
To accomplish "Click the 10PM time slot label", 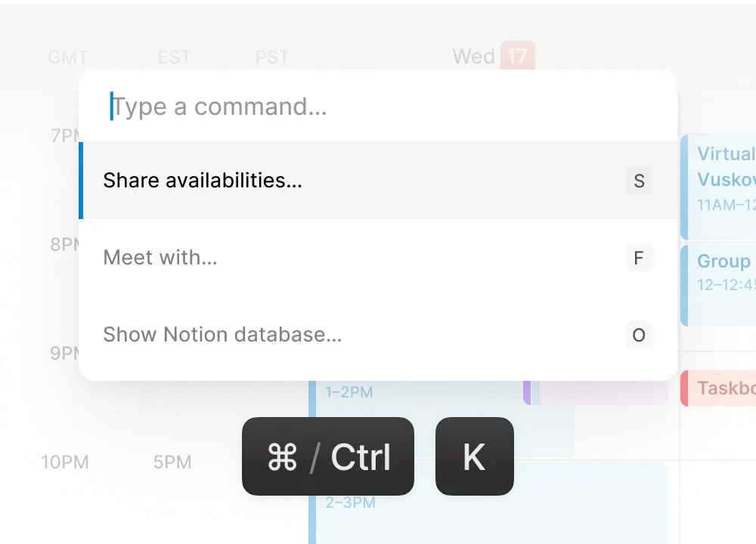I will (x=65, y=462).
